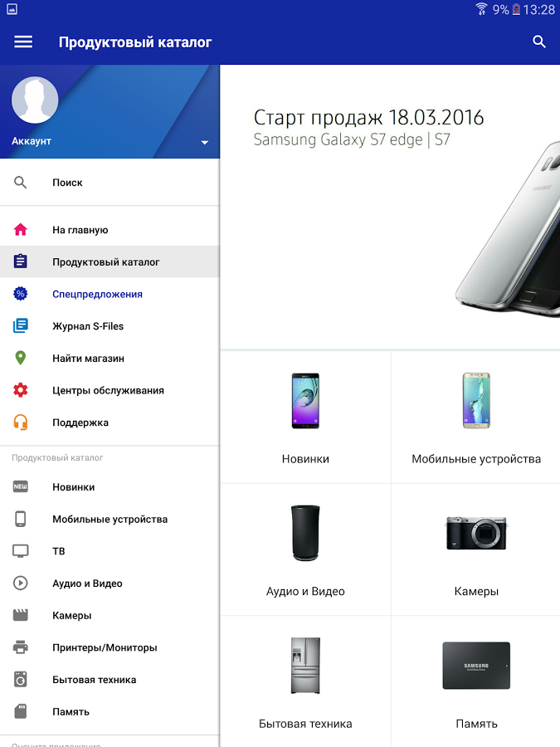Open the hamburger navigation menu

(x=23, y=42)
